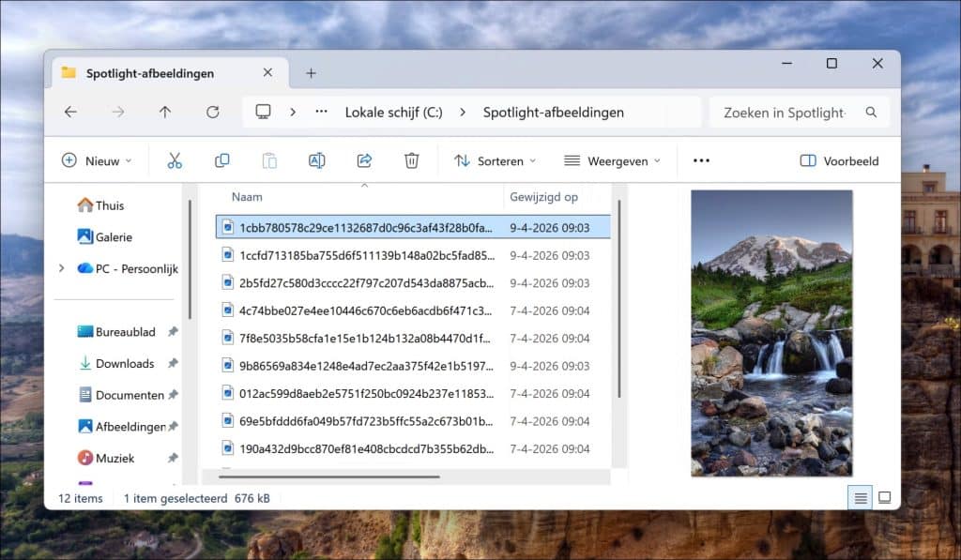Refresh the folder with the reload icon

pyautogui.click(x=214, y=112)
